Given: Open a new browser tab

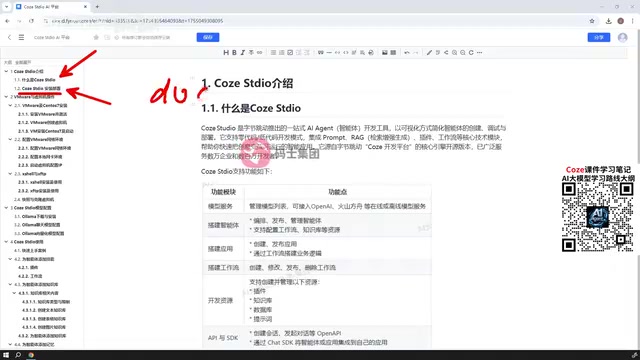Looking at the screenshot, I should point(97,7).
